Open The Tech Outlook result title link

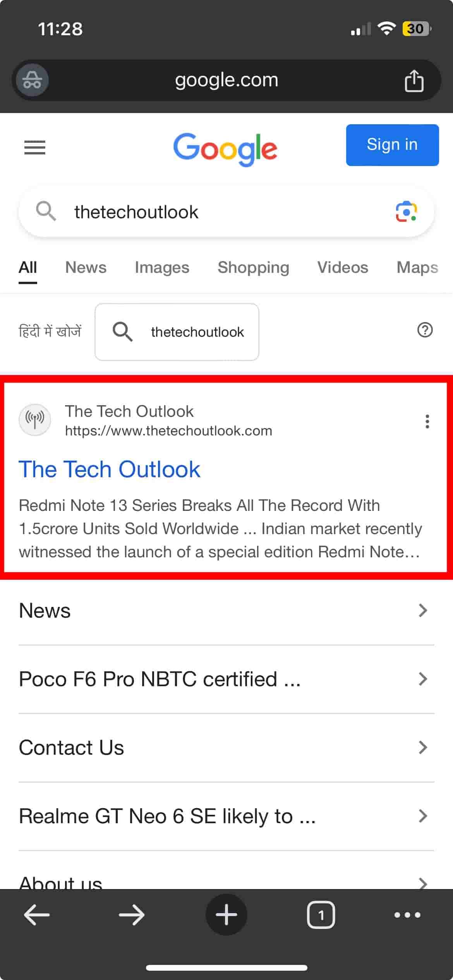click(110, 469)
